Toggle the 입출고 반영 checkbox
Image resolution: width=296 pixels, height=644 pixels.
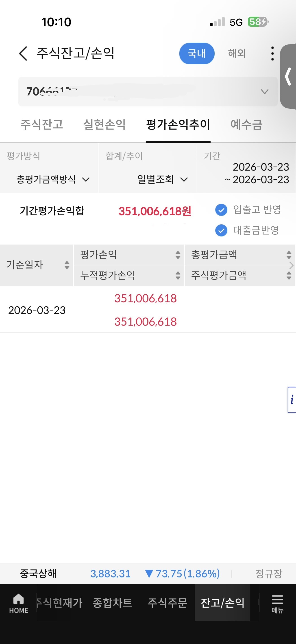click(x=221, y=210)
